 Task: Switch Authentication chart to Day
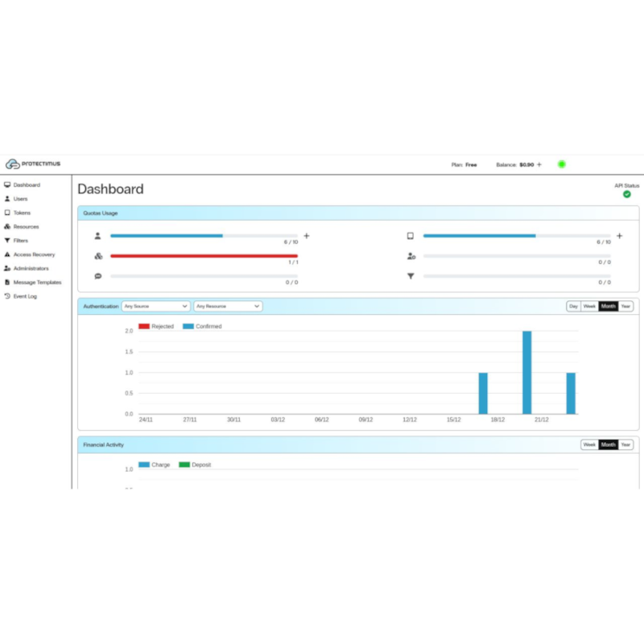point(573,307)
